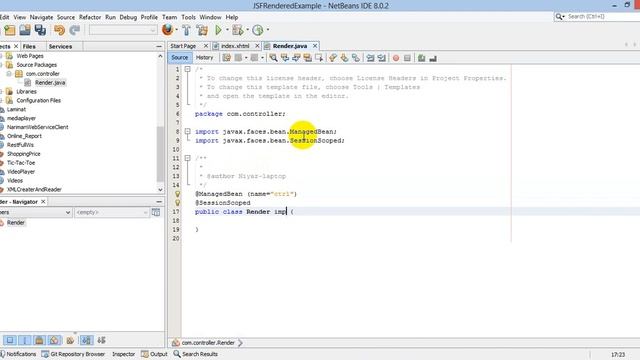640x360 pixels.
Task: Toggle the Rectangular Selection icon
Action: [x=319, y=58]
